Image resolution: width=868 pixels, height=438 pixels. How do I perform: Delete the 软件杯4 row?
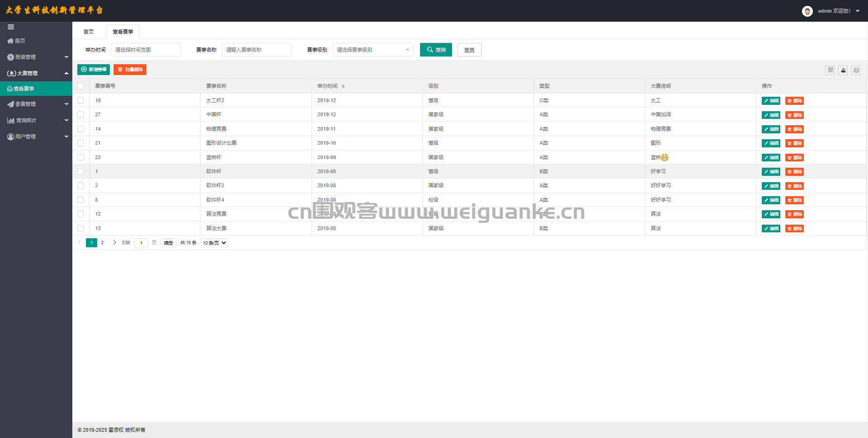coord(794,200)
